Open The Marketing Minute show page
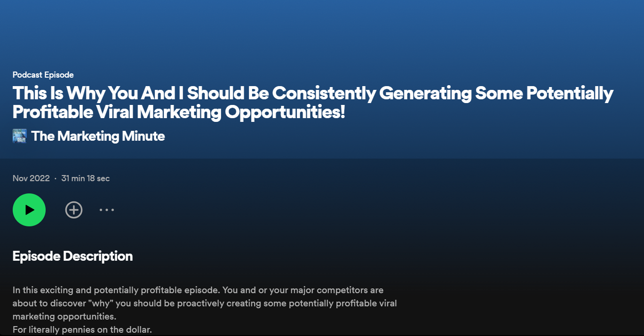Image resolution: width=644 pixels, height=336 pixels. pos(98,136)
